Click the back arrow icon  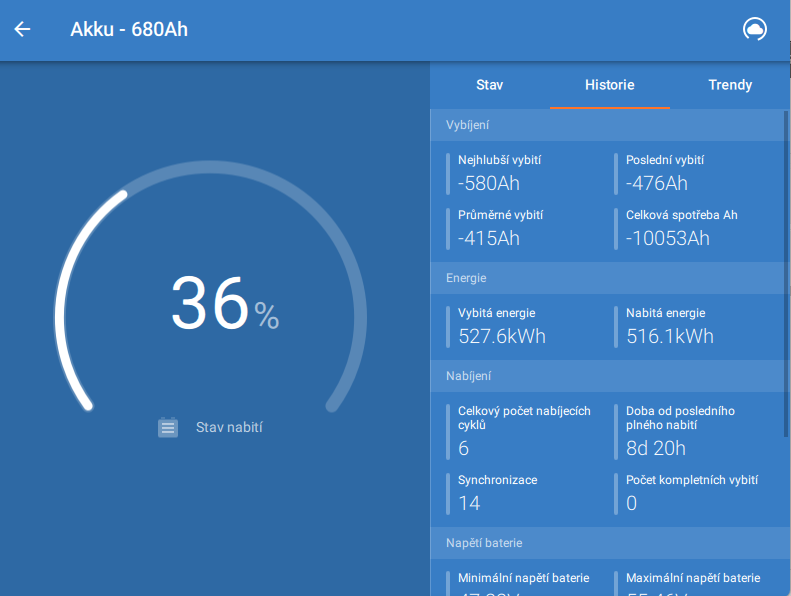coord(22,29)
